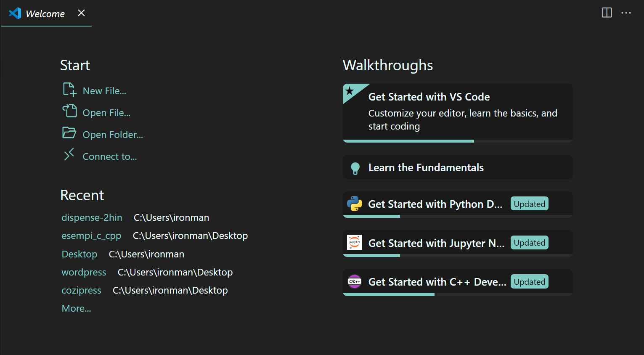Click the Connect to... link
Screen dimensions: 644x355
(110, 156)
